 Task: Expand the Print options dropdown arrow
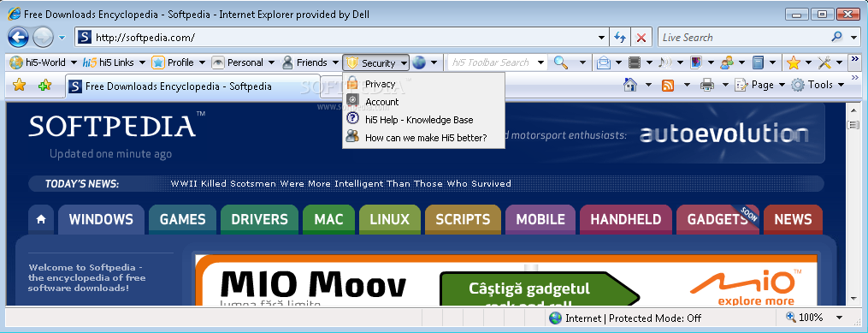click(725, 85)
